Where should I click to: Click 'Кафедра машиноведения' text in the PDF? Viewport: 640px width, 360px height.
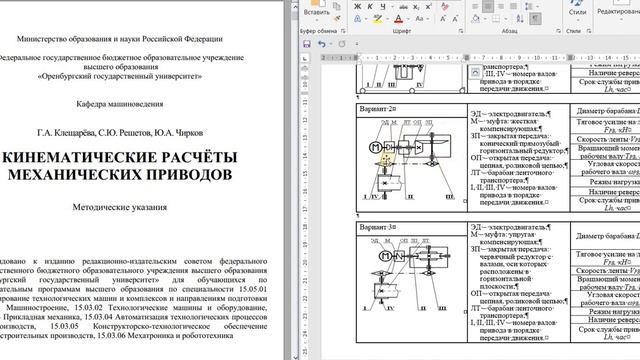(x=120, y=104)
